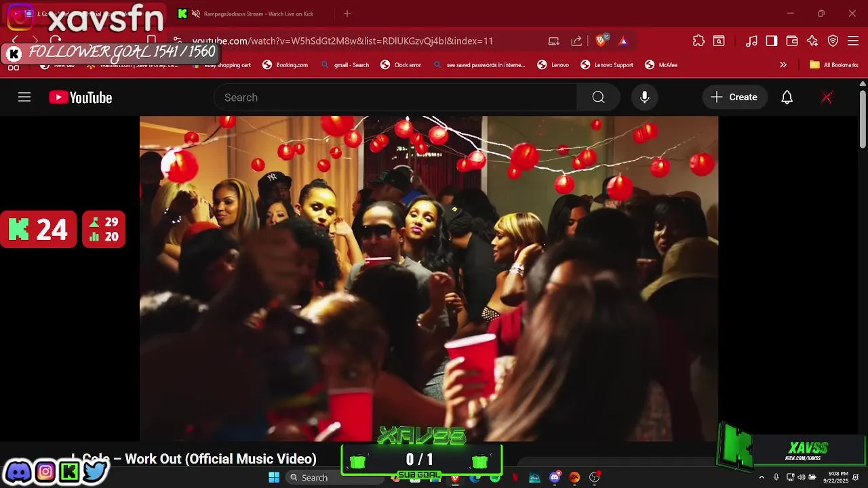This screenshot has height=488, width=868.
Task: Click the music video player
Action: click(x=429, y=279)
